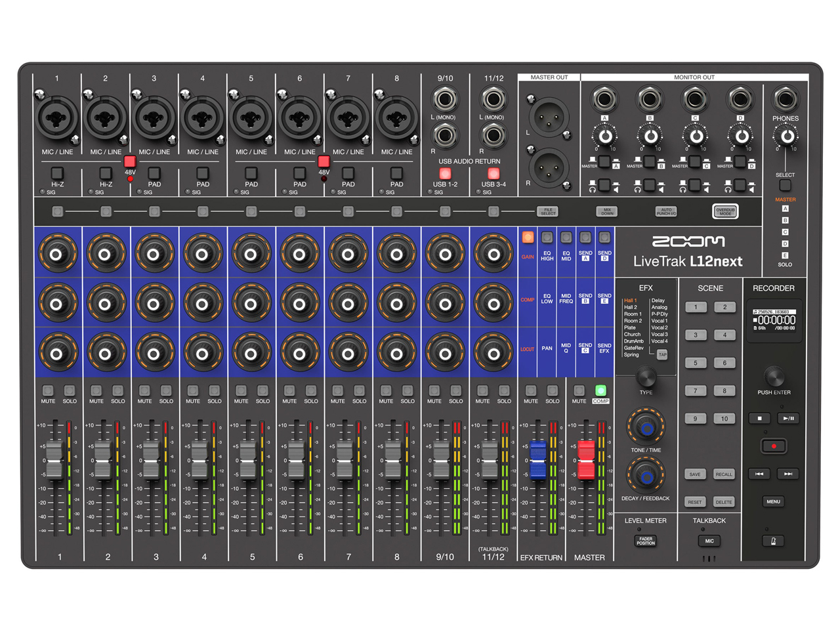Click the recorder time display screen
840x630 pixels.
tap(774, 320)
